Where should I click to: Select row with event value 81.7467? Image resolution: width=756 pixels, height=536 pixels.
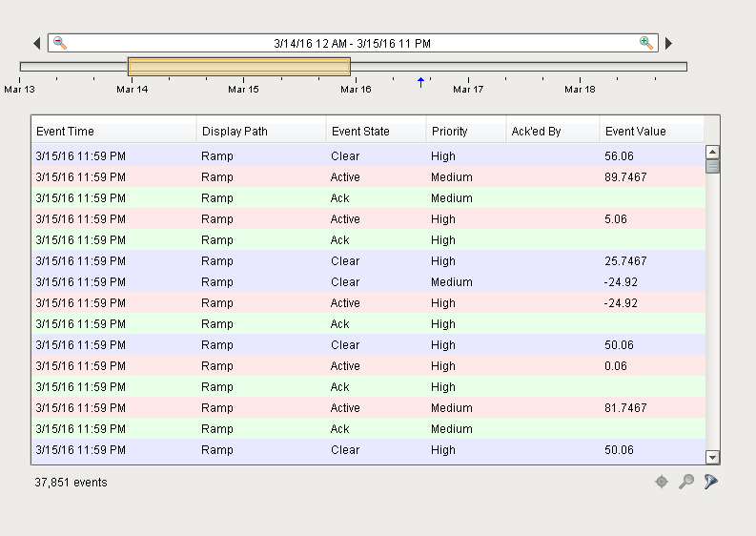(x=368, y=407)
